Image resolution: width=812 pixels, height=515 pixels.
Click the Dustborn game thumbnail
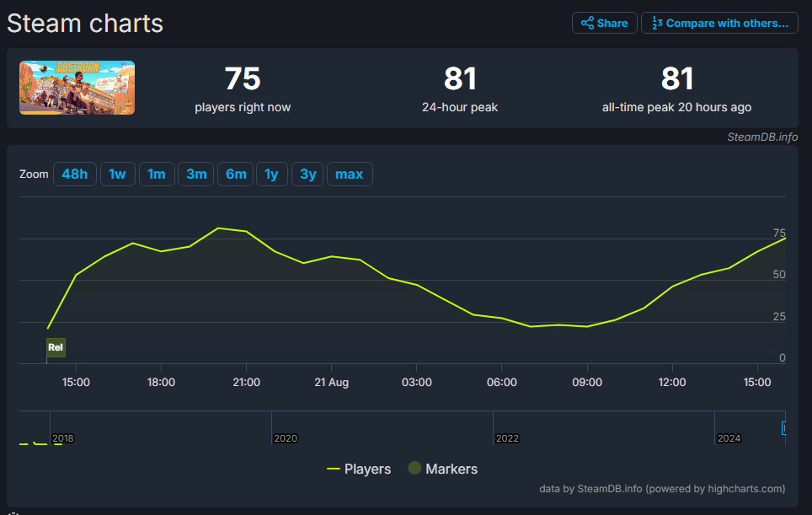(77, 88)
